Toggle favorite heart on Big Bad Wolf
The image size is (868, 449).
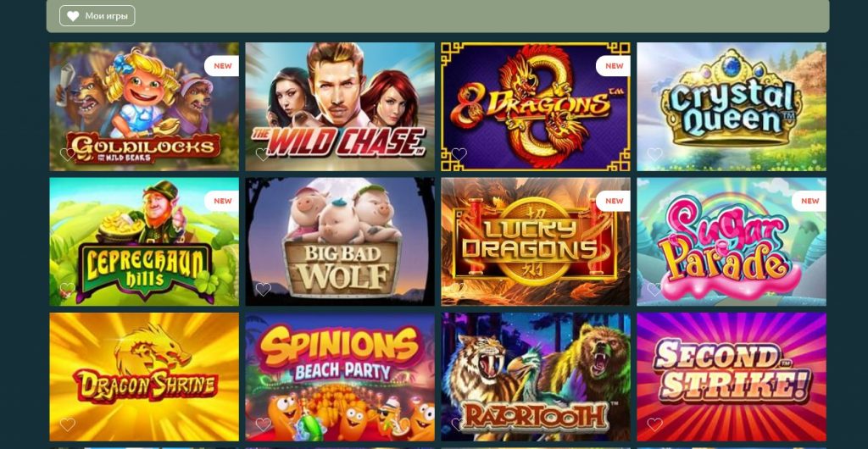263,289
